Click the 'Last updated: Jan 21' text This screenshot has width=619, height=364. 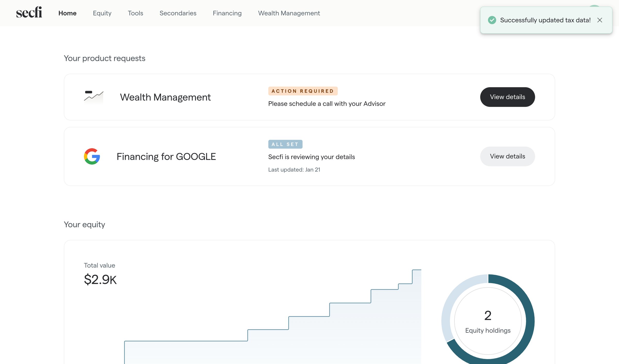[x=294, y=170]
